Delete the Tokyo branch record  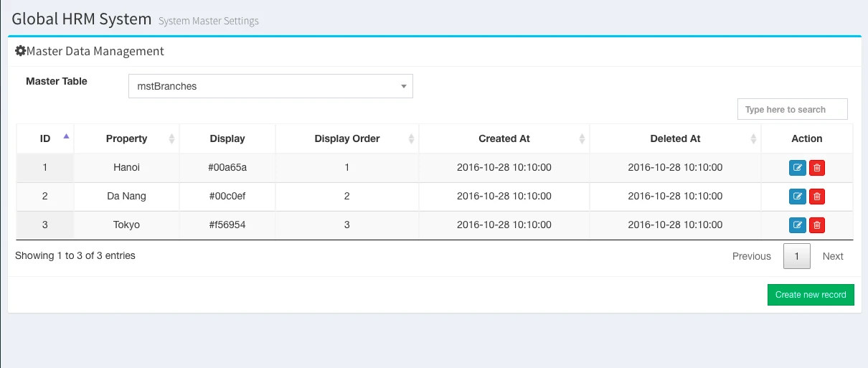(x=816, y=225)
